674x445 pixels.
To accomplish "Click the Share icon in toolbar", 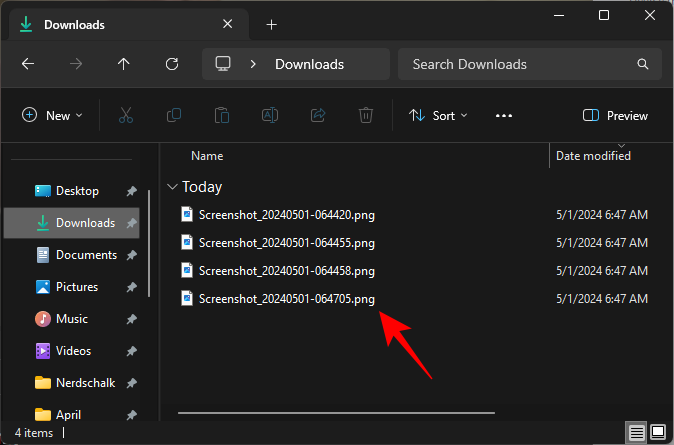I will click(x=318, y=116).
